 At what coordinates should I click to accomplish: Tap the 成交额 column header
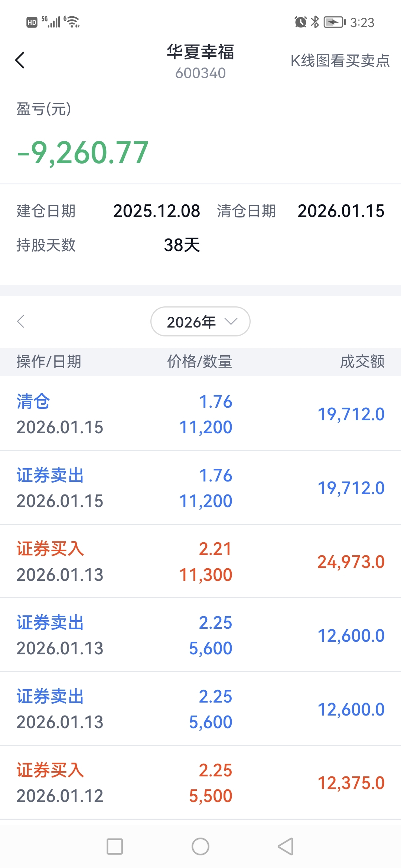pos(362,362)
